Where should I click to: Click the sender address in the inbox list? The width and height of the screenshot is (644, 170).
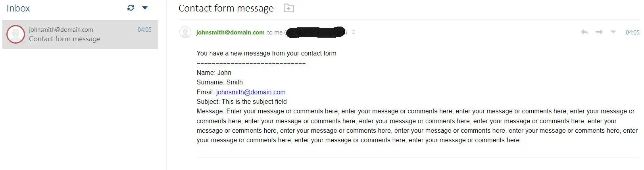point(61,30)
